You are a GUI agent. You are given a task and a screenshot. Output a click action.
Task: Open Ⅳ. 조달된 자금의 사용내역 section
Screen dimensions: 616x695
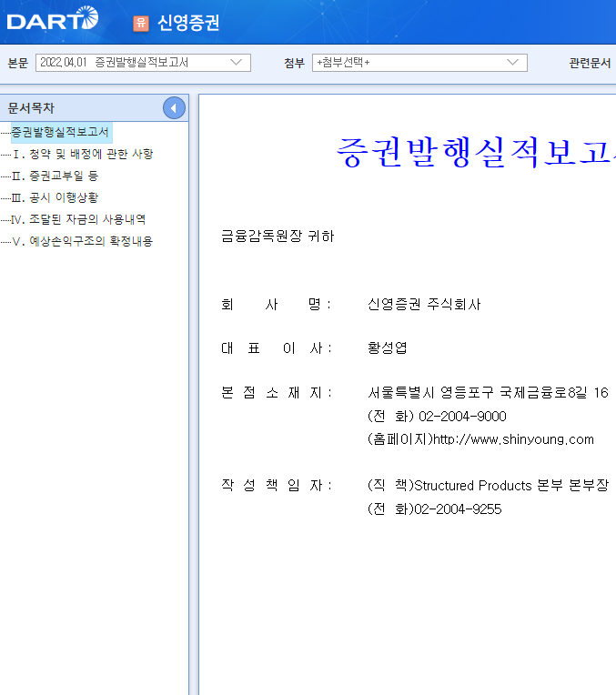click(x=78, y=219)
